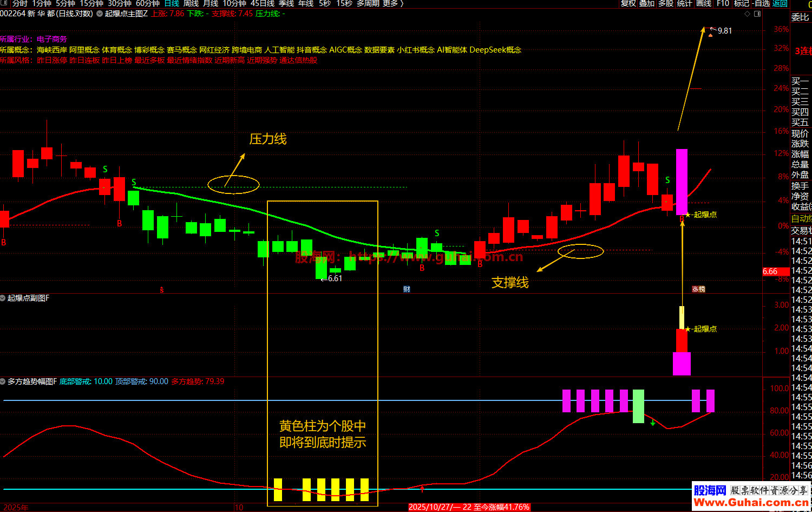Toggle the 复权 price adjustment option

click(628, 4)
